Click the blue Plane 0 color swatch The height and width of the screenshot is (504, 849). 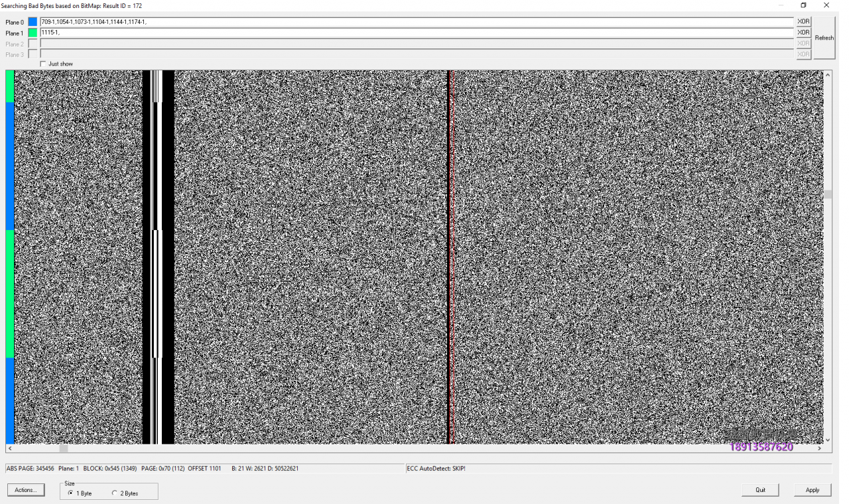[x=33, y=22]
